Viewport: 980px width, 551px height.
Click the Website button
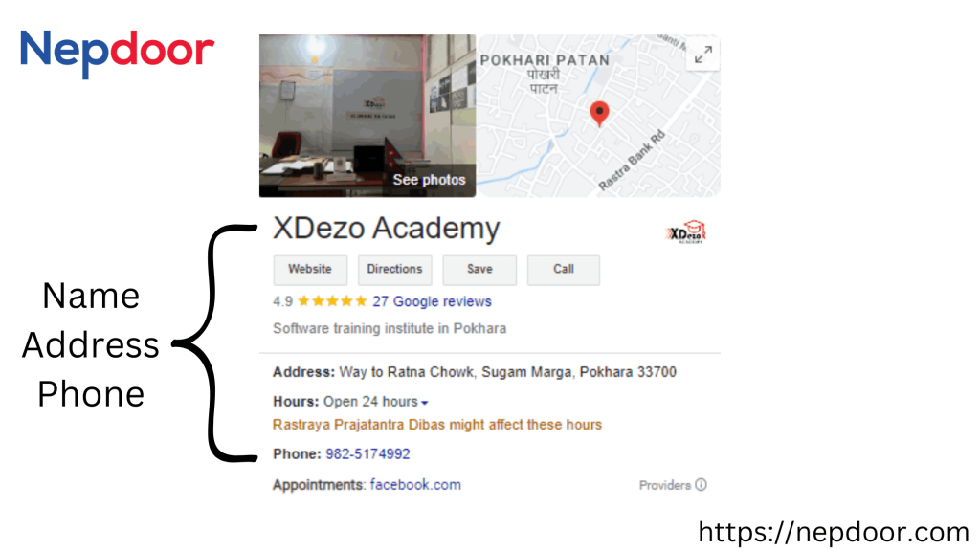pos(310,269)
